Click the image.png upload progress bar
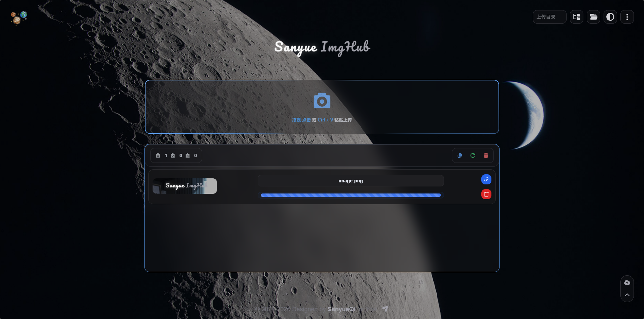The height and width of the screenshot is (319, 644). 351,195
